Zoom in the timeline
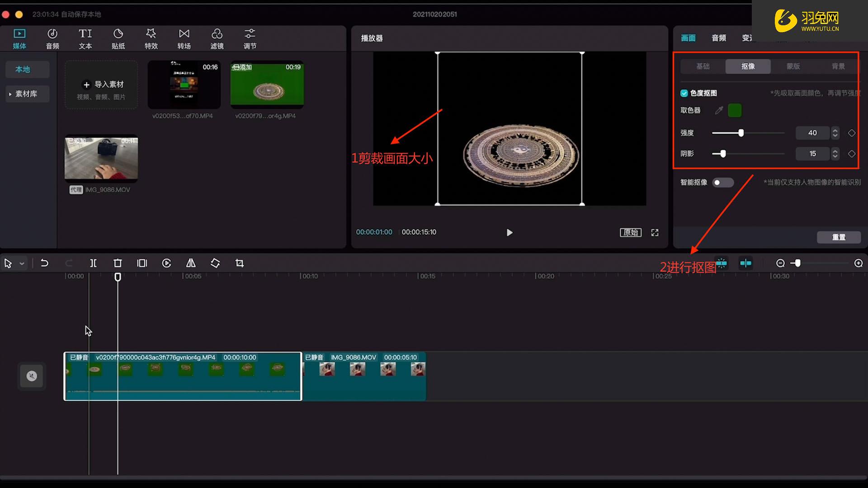 [x=859, y=263]
